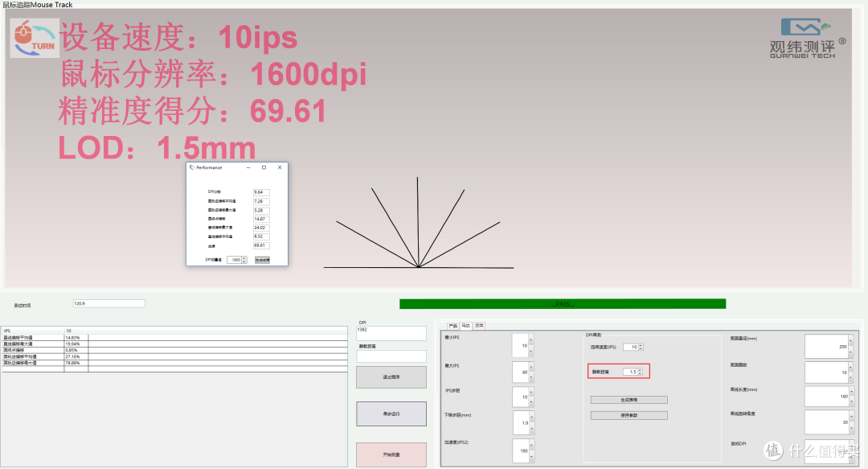
Task: Decrease the 最大IPS value of 60
Action: pos(531,377)
